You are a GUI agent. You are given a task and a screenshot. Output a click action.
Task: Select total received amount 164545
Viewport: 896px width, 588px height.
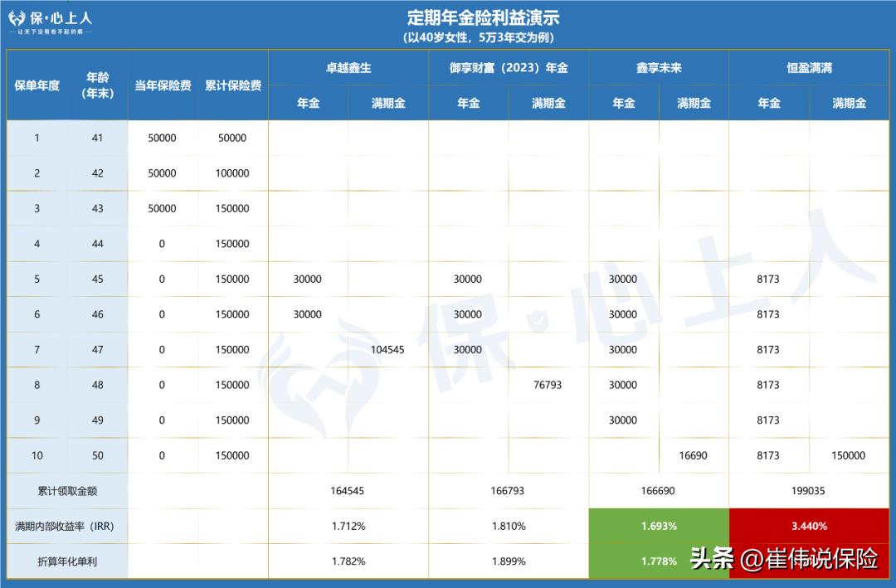click(347, 492)
